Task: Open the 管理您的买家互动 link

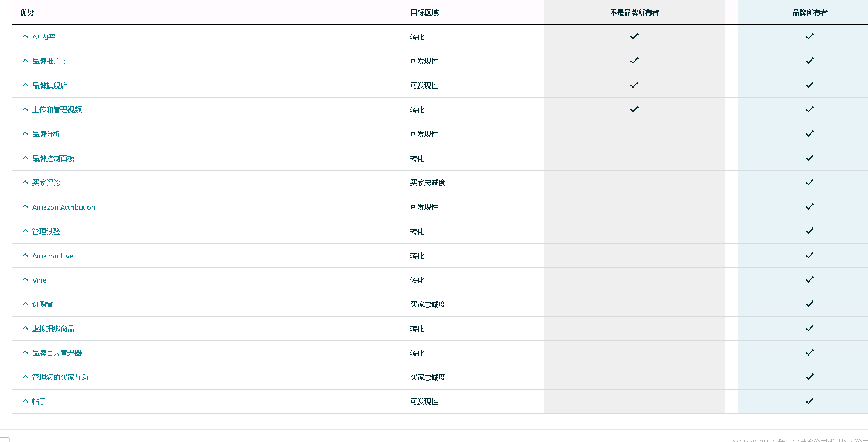Action: coord(60,377)
